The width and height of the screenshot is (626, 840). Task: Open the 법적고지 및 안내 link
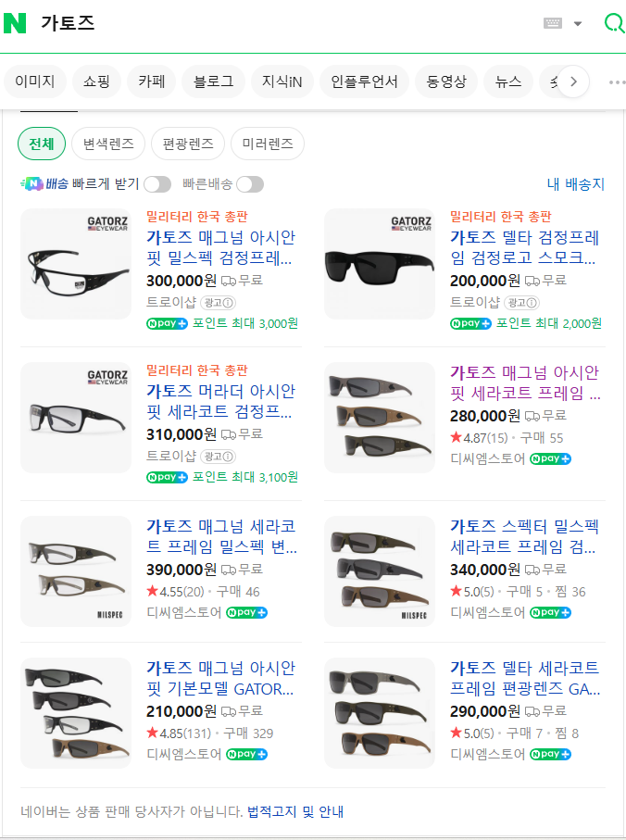point(294,812)
